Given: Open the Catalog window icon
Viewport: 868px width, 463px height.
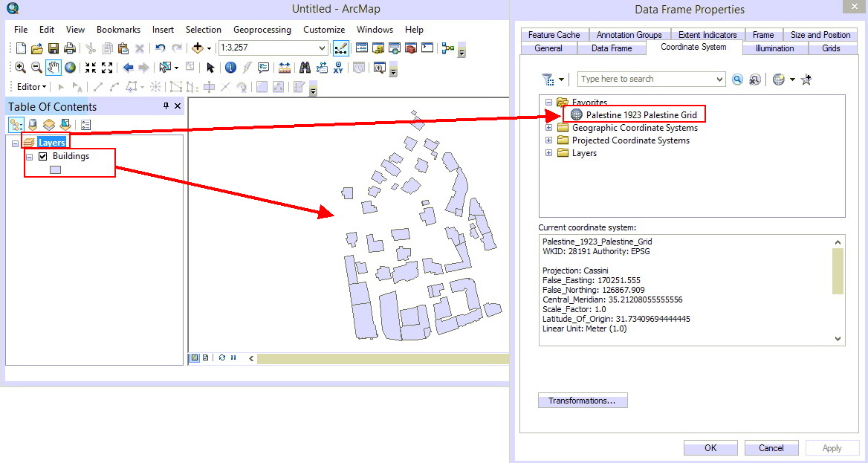Looking at the screenshot, I should pos(378,48).
